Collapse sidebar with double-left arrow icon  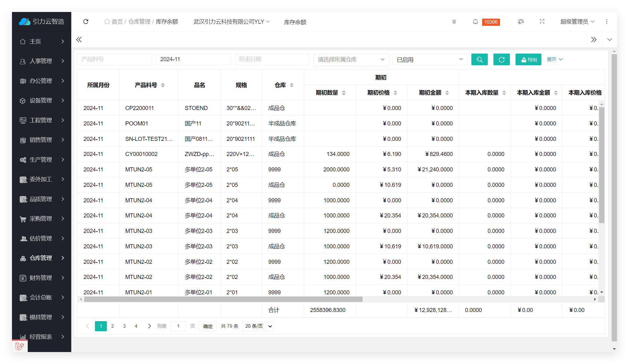[79, 40]
